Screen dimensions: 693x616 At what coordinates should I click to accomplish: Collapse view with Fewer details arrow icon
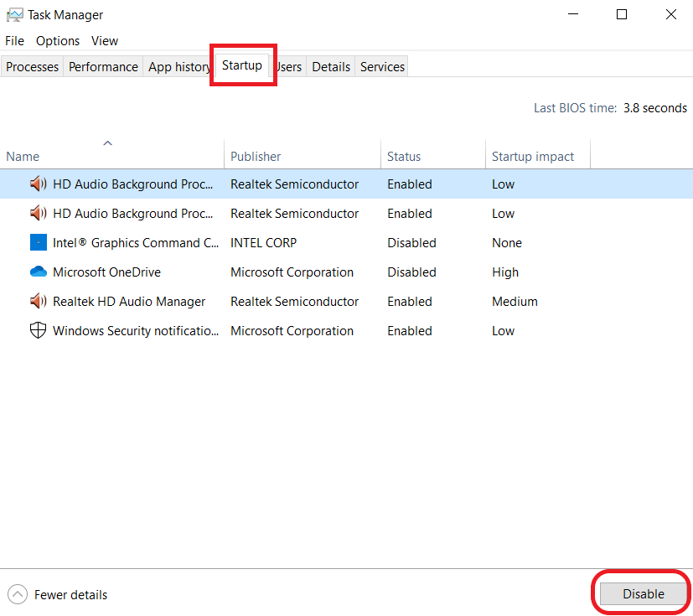tap(18, 594)
